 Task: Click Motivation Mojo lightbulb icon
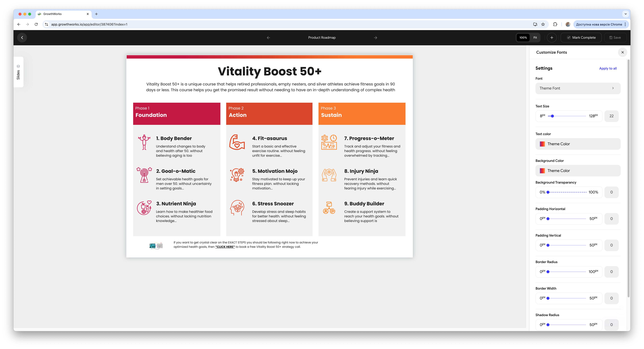coord(237,175)
